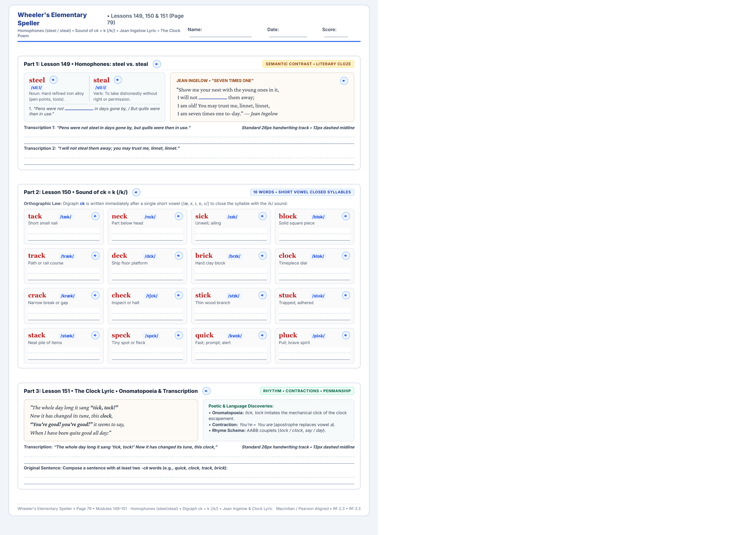Screen dimensions: 756x535
Task: Click the Score field line
Action: pos(336,34)
